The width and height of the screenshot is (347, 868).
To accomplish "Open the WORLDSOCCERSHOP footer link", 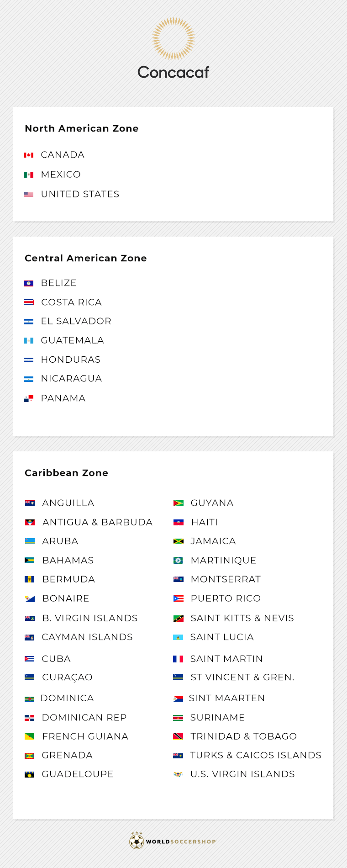I will tap(181, 842).
